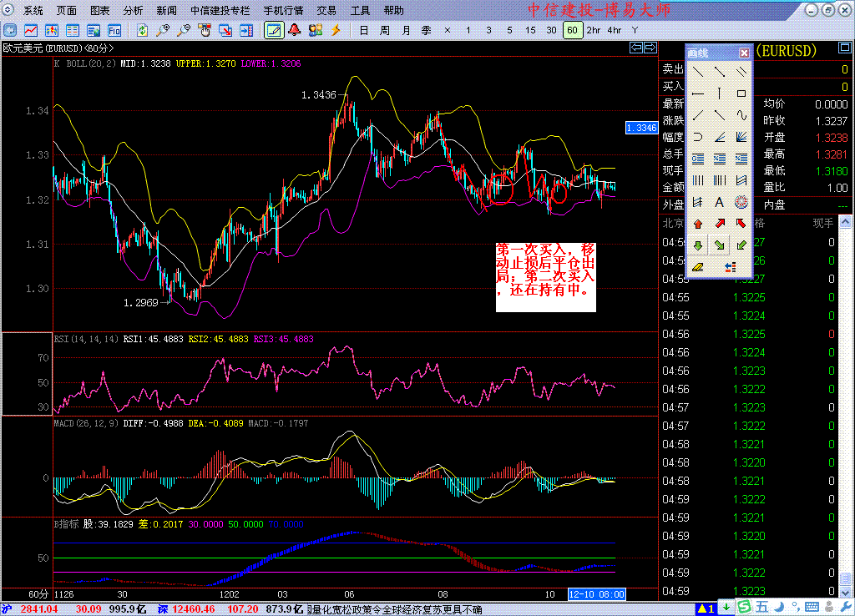Select the parallel lines drawing tool
Viewport: 855px width, 616px height.
[741, 72]
